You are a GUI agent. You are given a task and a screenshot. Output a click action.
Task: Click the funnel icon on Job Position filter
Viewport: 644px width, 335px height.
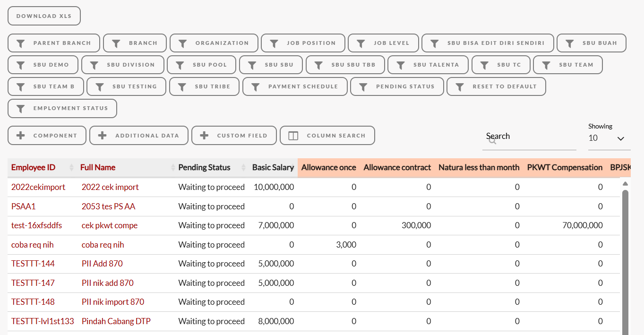click(x=274, y=43)
